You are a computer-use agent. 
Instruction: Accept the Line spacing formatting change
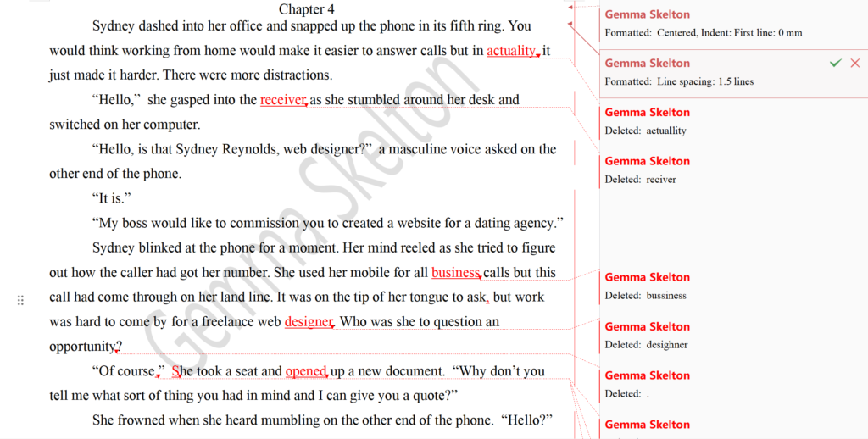pyautogui.click(x=835, y=63)
